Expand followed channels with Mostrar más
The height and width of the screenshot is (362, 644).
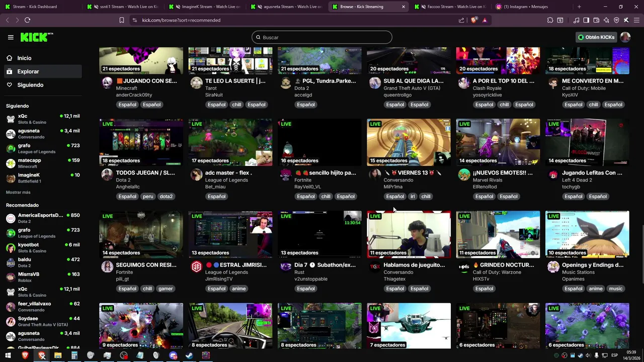click(18, 192)
